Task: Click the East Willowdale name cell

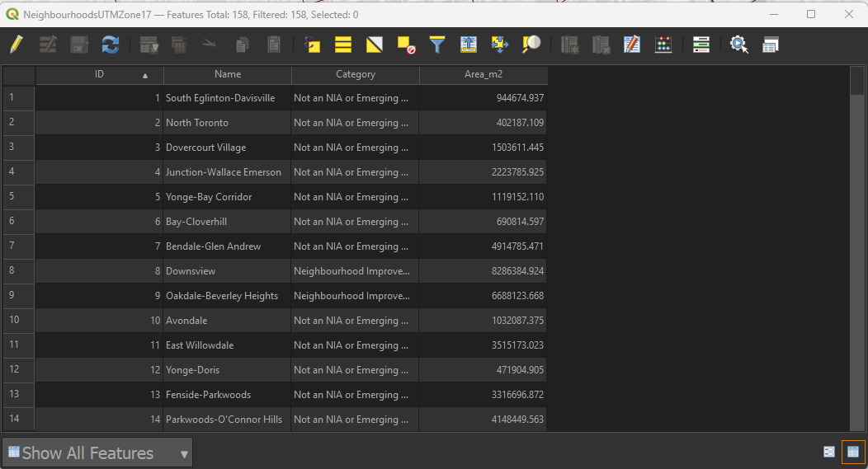Action: click(227, 345)
